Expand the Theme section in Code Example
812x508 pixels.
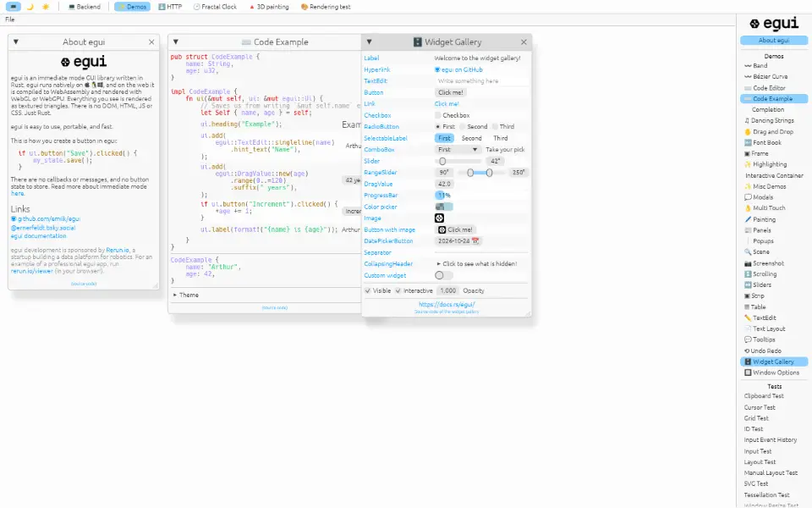coord(186,295)
